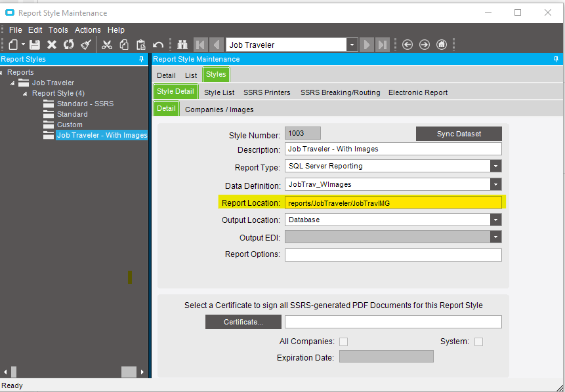Go to next record arrow icon
The image size is (565, 392).
coord(366,45)
